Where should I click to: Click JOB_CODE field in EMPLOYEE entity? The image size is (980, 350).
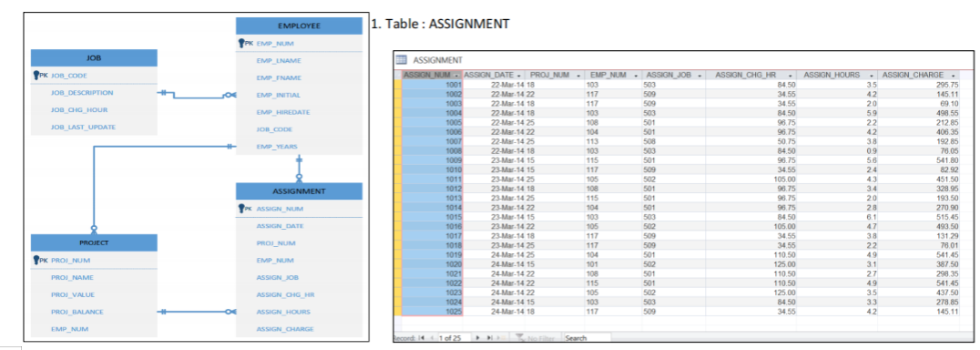click(274, 129)
